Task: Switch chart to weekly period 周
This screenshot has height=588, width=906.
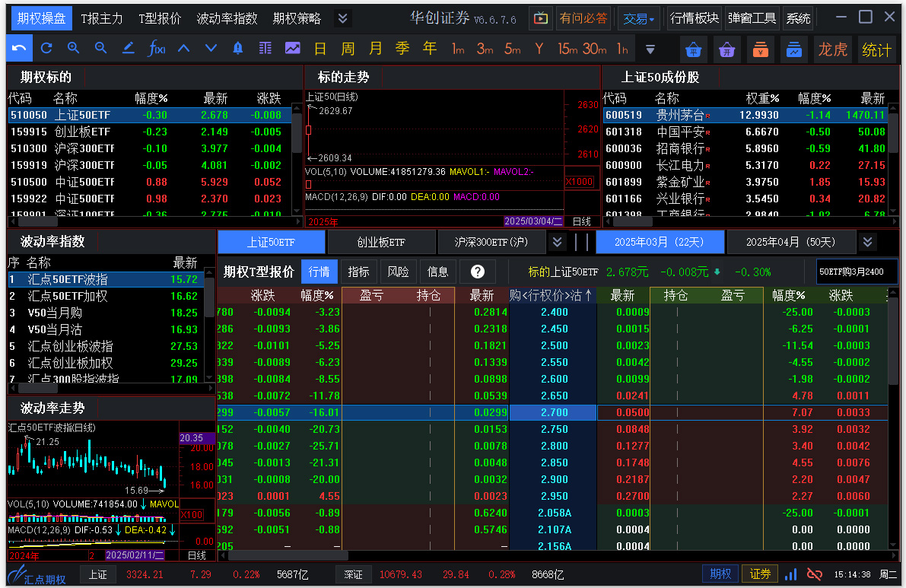Action: point(348,49)
